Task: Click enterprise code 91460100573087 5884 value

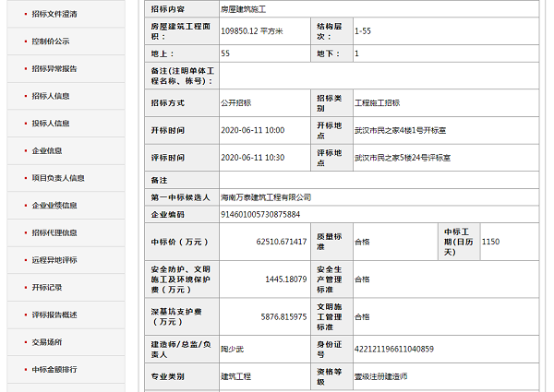Action: coord(260,214)
